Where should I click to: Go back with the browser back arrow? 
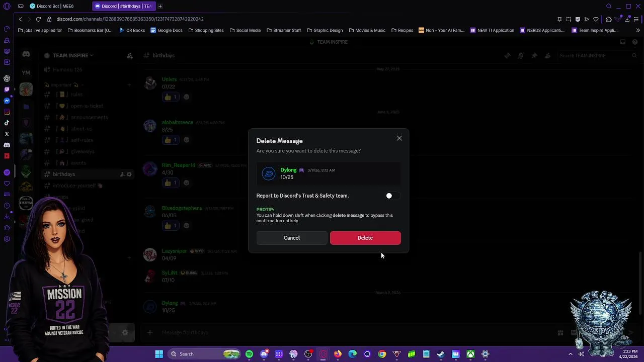(20, 19)
